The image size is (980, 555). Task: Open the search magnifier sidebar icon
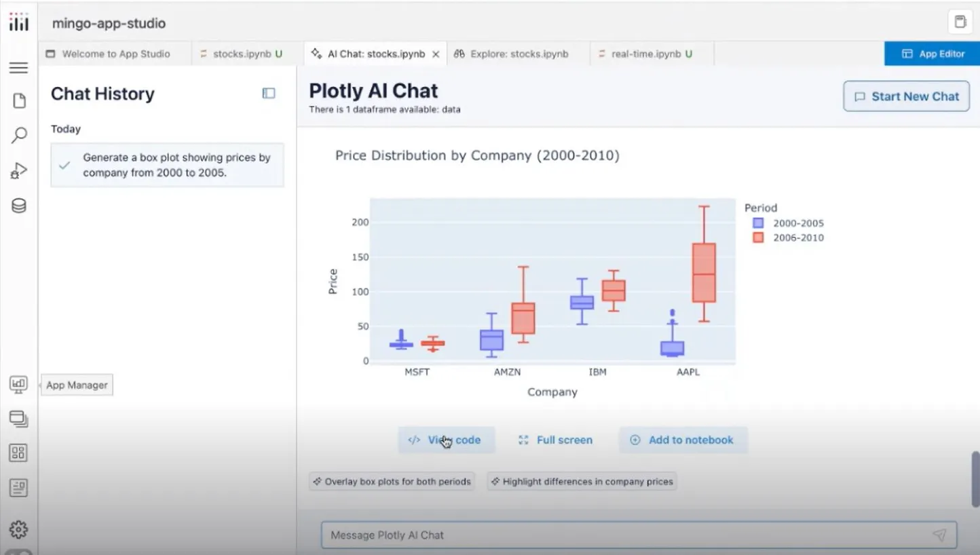click(19, 135)
